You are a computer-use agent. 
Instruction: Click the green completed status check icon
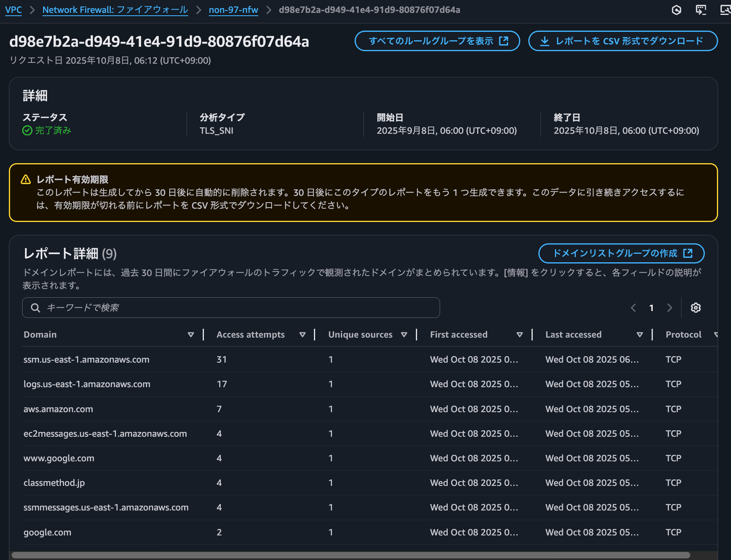(27, 131)
